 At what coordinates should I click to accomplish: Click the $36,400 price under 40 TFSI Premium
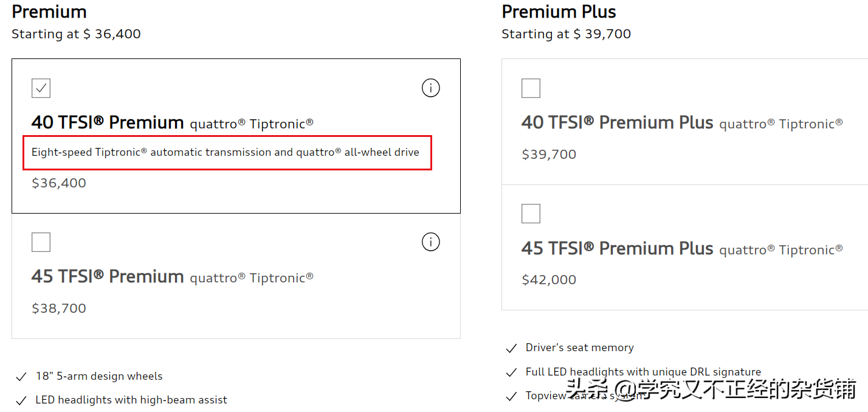point(59,183)
